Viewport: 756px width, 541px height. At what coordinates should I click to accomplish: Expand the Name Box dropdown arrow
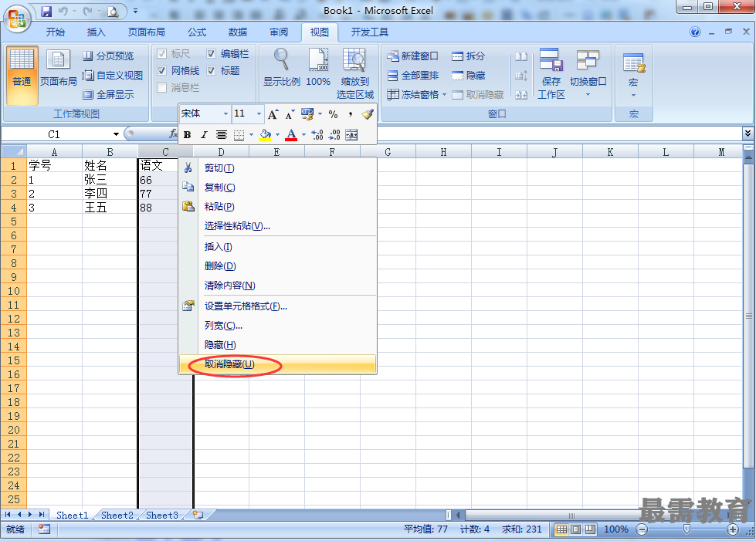[x=116, y=134]
